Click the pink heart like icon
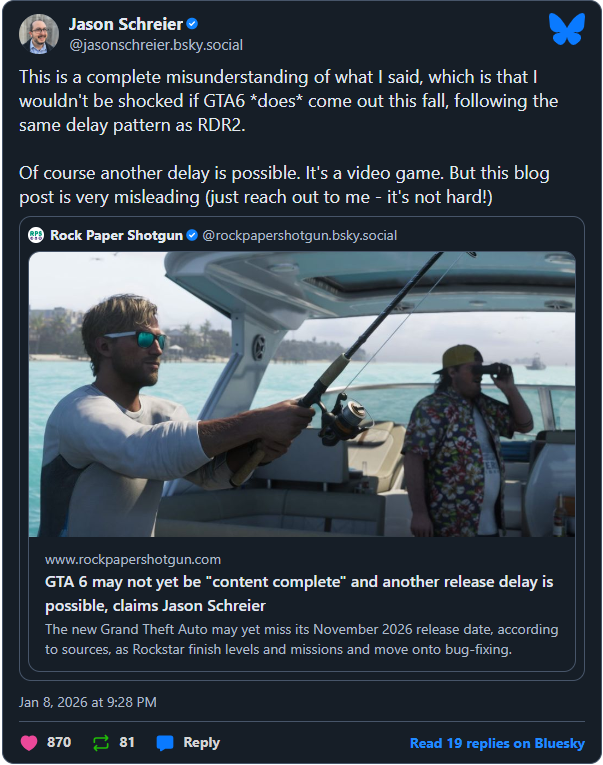Screen dimensions: 603x765 pos(27,743)
